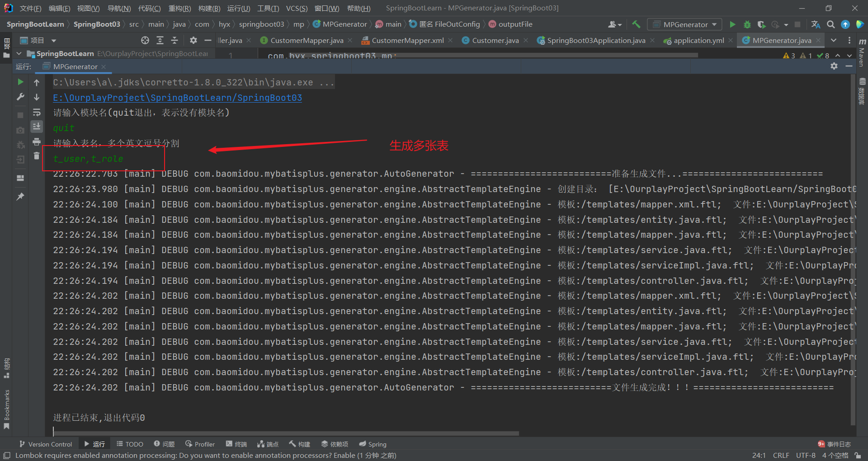Click the console horizontal scrollbar
Image resolution: width=868 pixels, height=461 pixels.
point(286,433)
